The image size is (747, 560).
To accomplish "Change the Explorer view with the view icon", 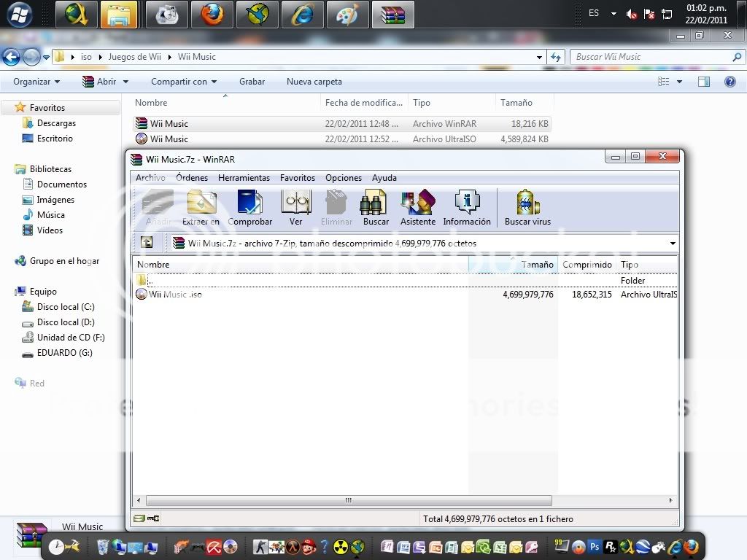I will [664, 82].
